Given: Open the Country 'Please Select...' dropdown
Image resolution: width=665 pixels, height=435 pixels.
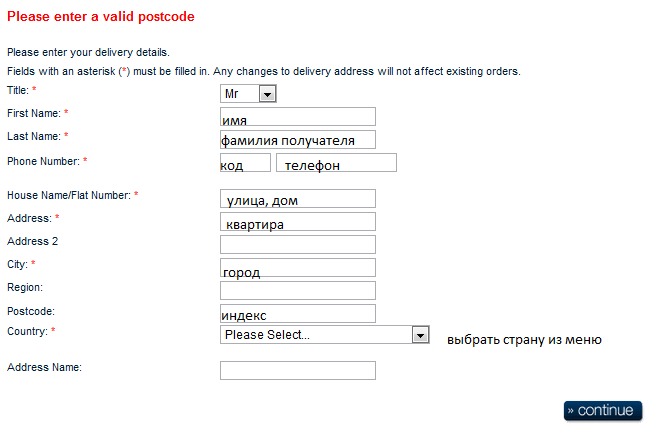Looking at the screenshot, I should point(315,335).
